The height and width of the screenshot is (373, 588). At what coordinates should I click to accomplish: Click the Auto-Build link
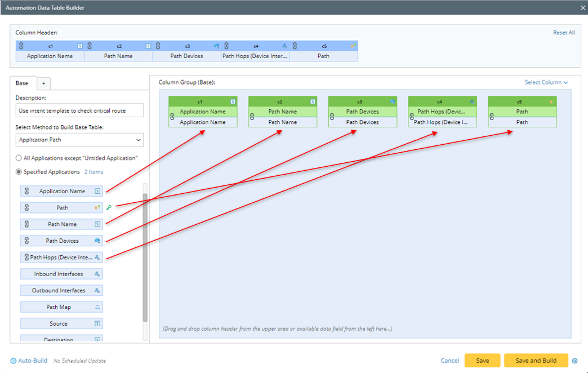point(33,361)
